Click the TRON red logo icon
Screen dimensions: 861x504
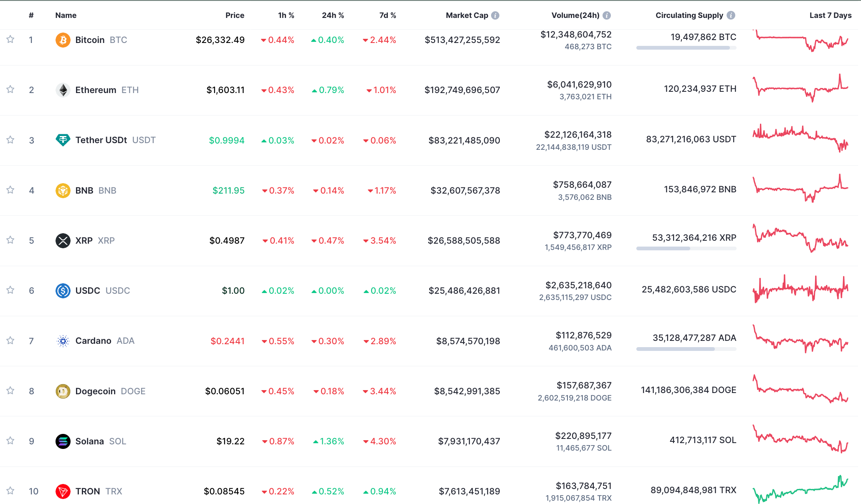point(63,491)
